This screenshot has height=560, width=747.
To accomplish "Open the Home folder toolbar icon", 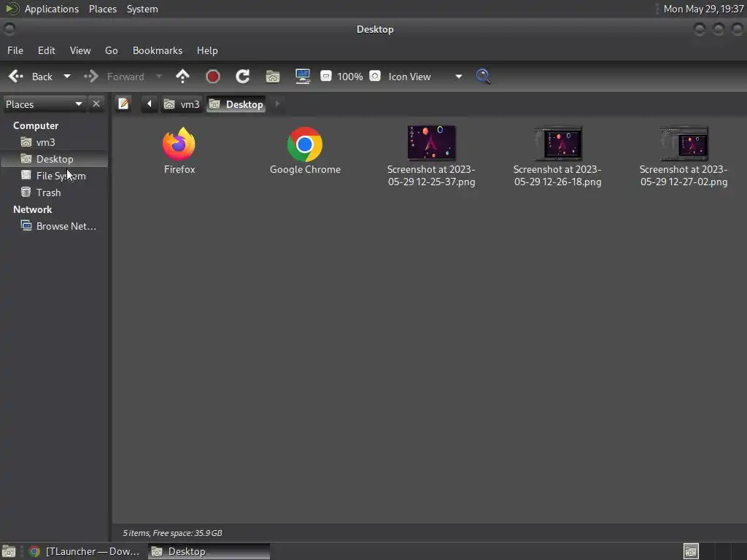I will point(273,77).
